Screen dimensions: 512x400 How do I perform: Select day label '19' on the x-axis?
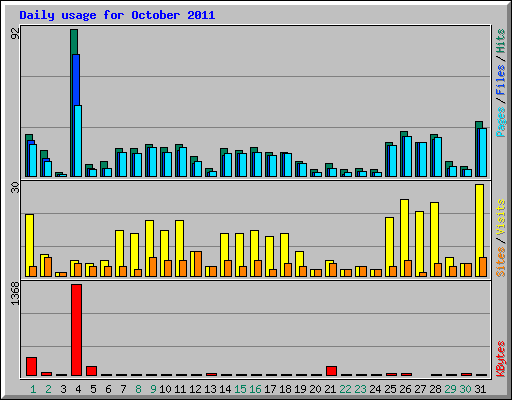pos(300,389)
